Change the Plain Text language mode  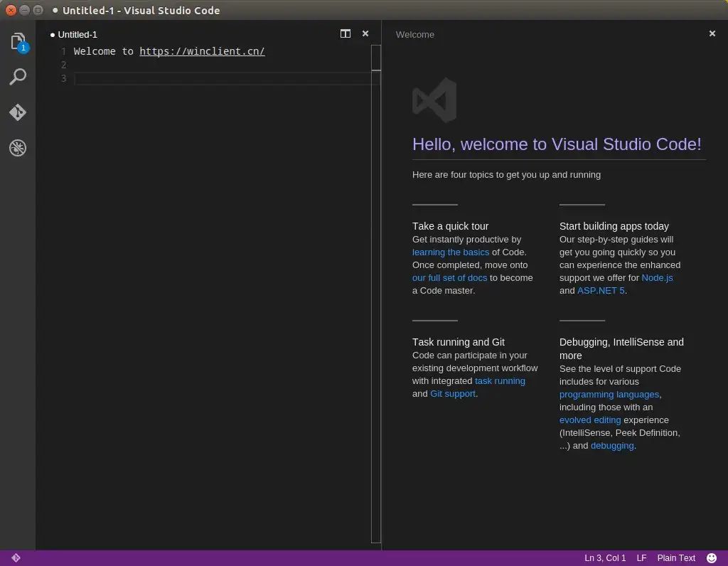pyautogui.click(x=676, y=557)
